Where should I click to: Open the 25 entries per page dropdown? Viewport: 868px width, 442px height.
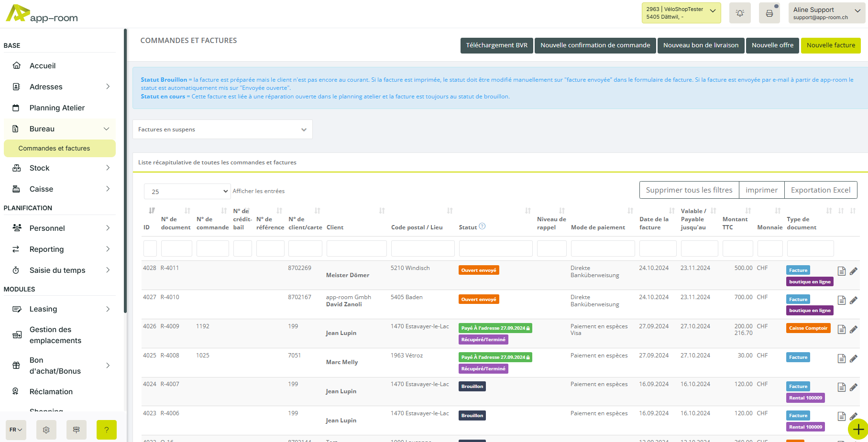point(187,192)
